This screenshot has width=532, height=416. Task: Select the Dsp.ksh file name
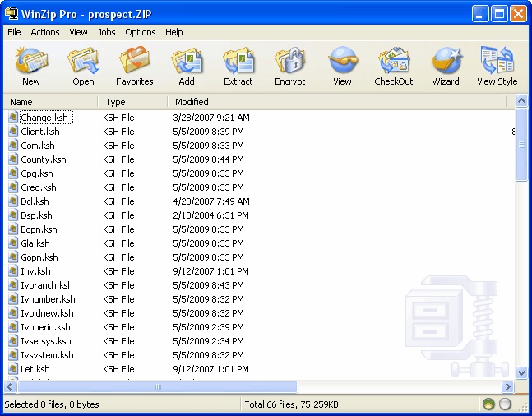coord(36,215)
